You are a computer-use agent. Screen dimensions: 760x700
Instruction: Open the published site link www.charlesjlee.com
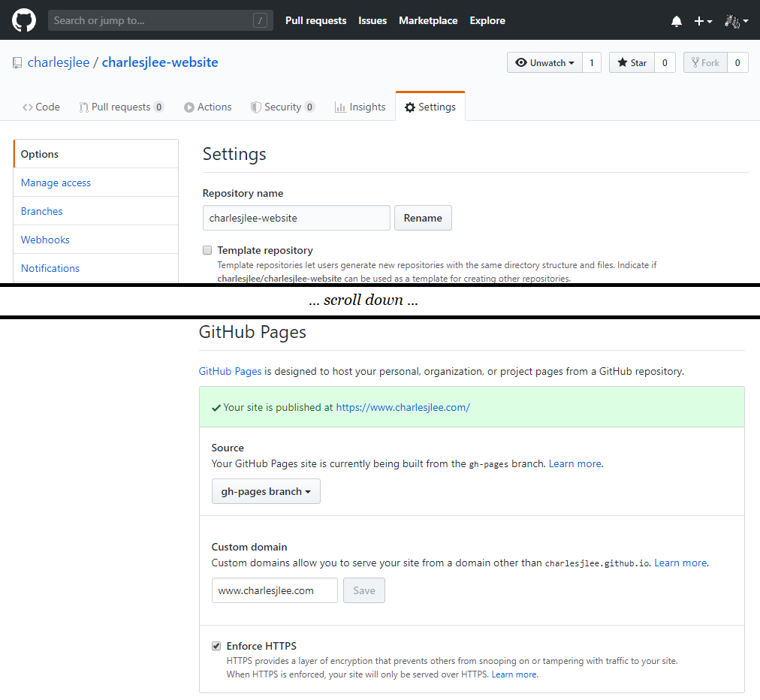click(403, 407)
